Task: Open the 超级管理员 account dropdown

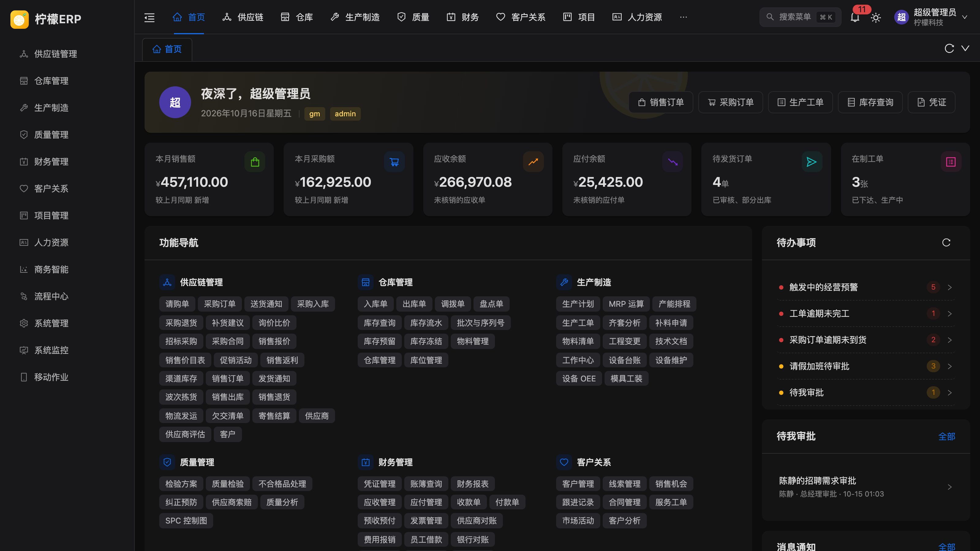Action: [931, 17]
